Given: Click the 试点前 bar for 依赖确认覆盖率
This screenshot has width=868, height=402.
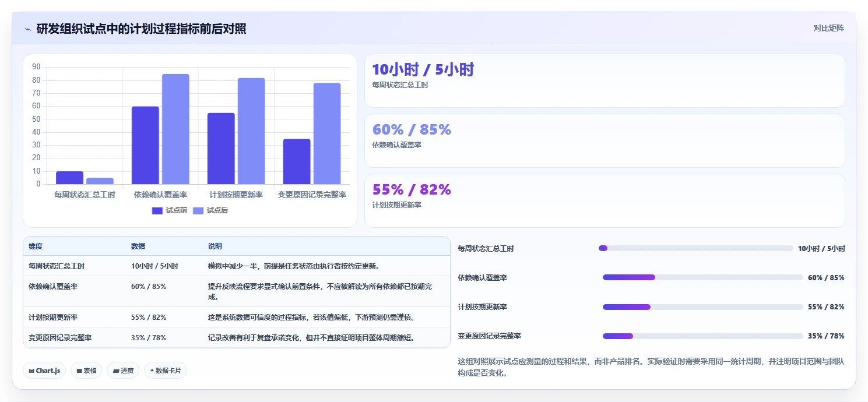Looking at the screenshot, I should [x=145, y=145].
